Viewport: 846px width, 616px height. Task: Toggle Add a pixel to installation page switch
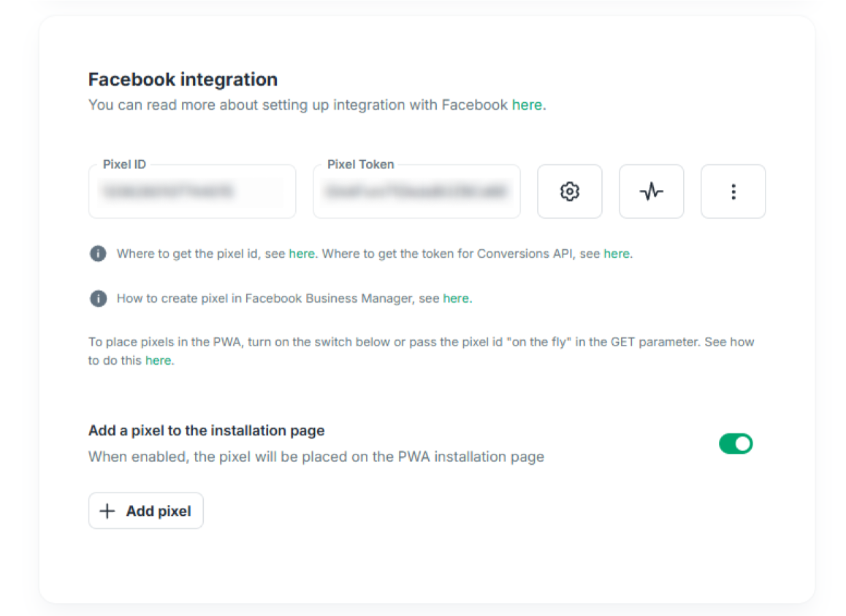point(736,444)
